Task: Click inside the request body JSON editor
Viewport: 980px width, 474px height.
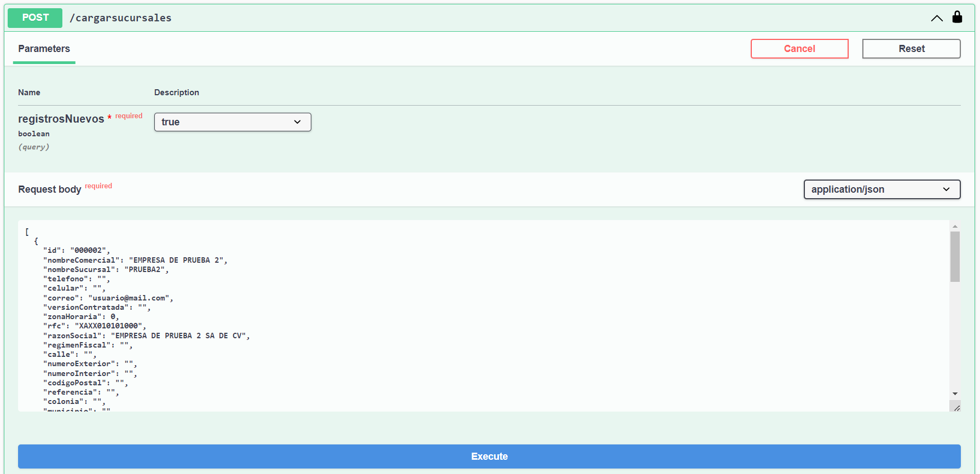Action: 484,316
